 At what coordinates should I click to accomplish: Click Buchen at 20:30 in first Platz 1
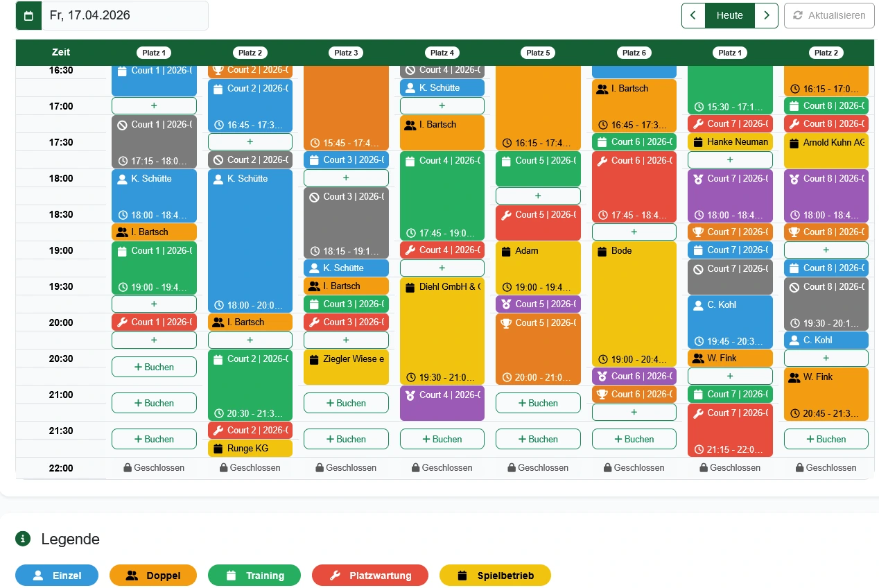(154, 367)
